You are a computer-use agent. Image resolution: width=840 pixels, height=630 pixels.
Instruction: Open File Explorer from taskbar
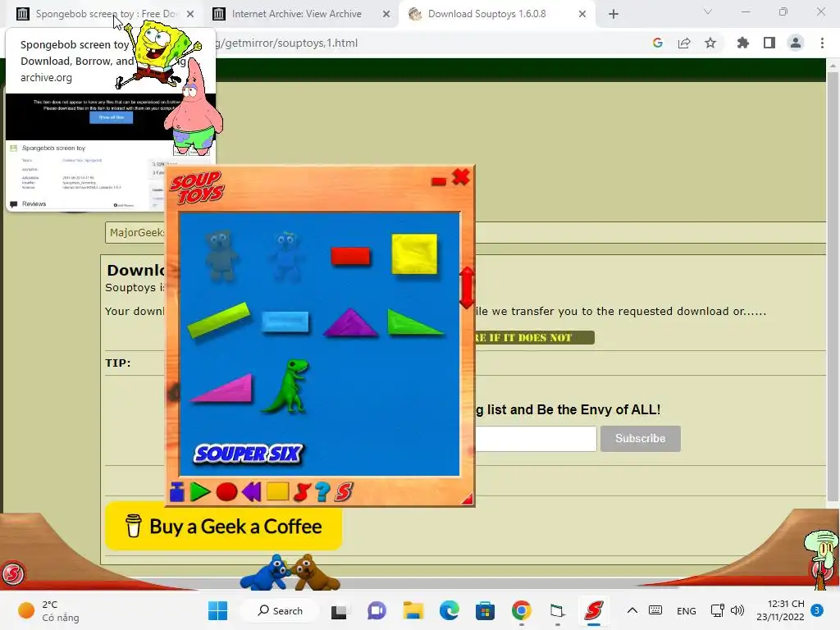[413, 610]
